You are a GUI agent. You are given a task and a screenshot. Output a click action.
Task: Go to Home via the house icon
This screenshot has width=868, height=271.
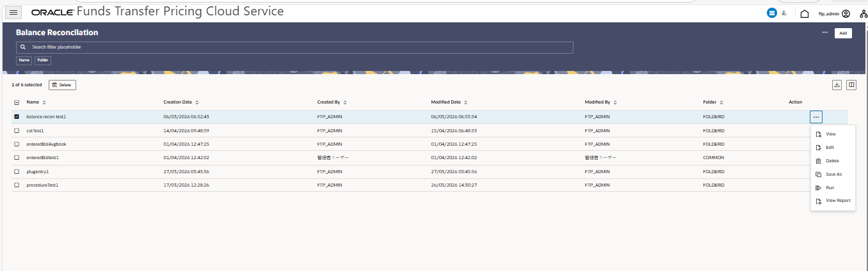coord(805,13)
